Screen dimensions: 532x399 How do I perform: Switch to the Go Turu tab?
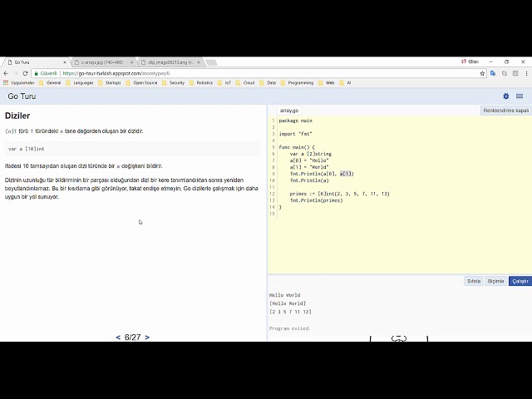pos(36,62)
